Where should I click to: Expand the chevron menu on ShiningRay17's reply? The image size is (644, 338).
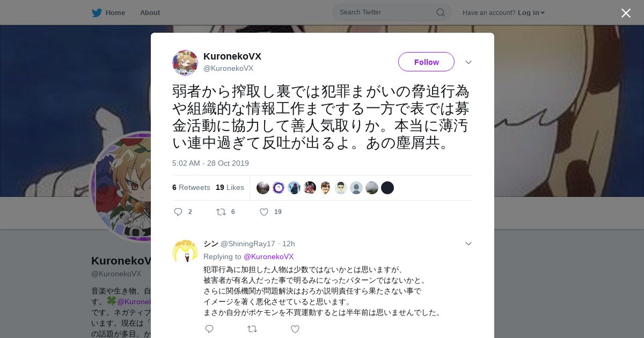click(x=469, y=244)
